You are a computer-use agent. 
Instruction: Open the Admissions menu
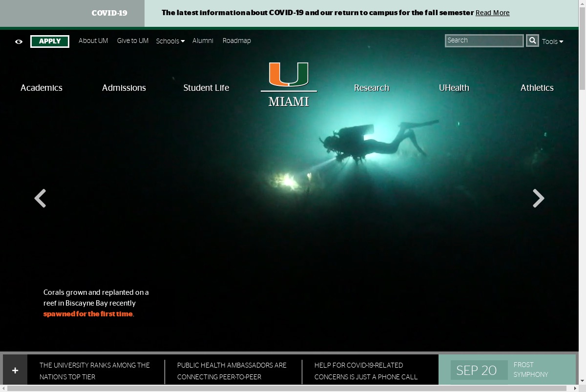124,88
